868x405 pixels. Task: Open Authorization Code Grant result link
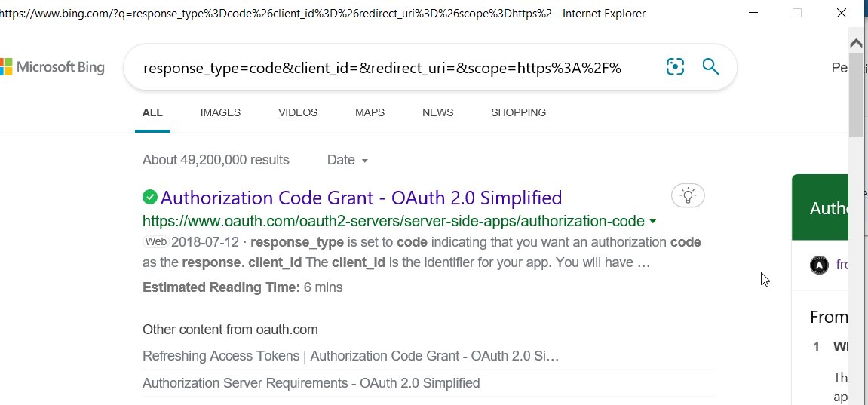click(x=361, y=198)
